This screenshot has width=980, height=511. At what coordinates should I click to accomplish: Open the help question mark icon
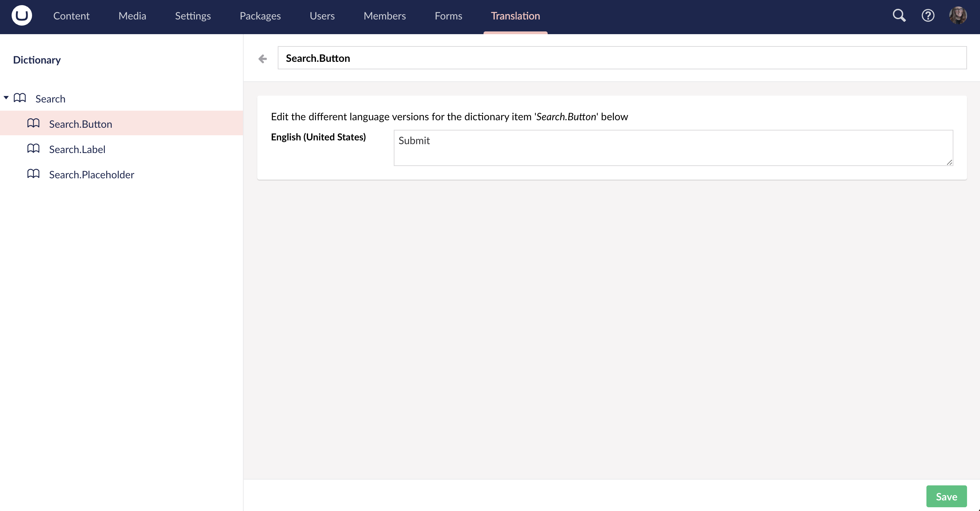click(x=928, y=16)
